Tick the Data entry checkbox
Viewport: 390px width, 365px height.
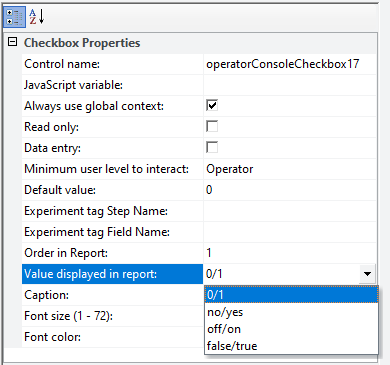coord(212,147)
